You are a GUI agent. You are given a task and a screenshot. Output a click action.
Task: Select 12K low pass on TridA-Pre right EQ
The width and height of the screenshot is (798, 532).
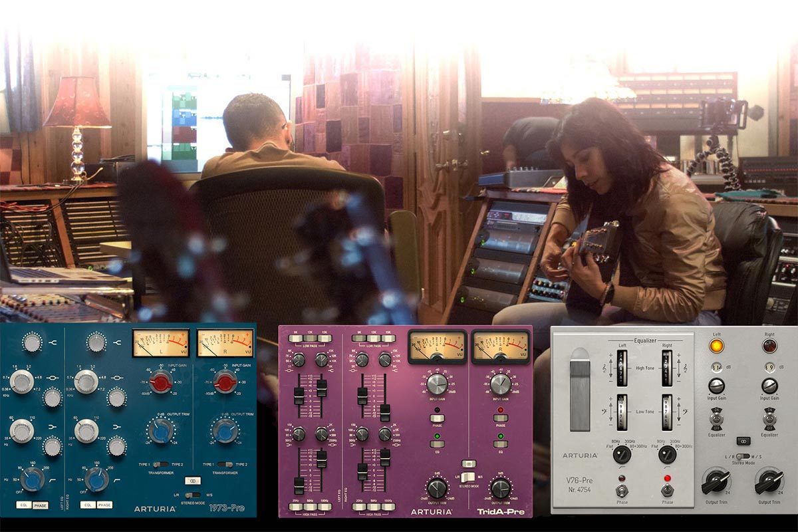(x=374, y=338)
